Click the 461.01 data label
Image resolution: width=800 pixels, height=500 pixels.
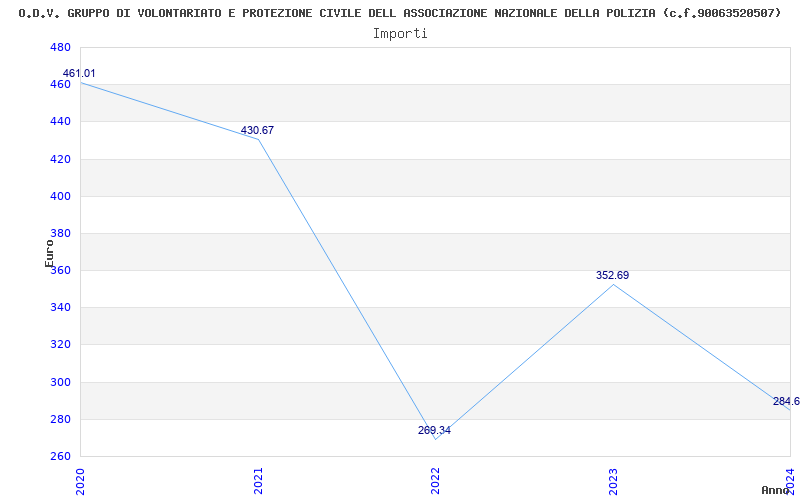pos(79,74)
